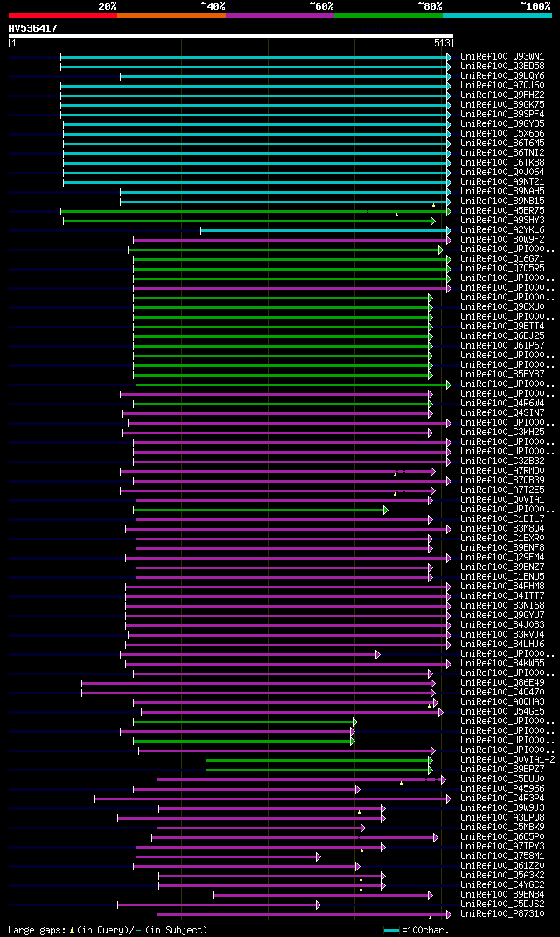Select the UniRef100_A7T2E5 label
The image size is (560, 937).
(x=502, y=490)
